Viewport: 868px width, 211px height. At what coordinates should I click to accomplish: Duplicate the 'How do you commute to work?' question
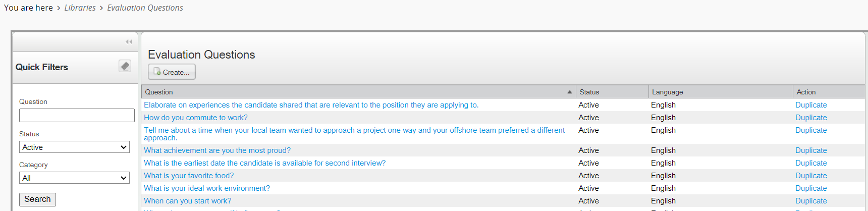pos(811,118)
